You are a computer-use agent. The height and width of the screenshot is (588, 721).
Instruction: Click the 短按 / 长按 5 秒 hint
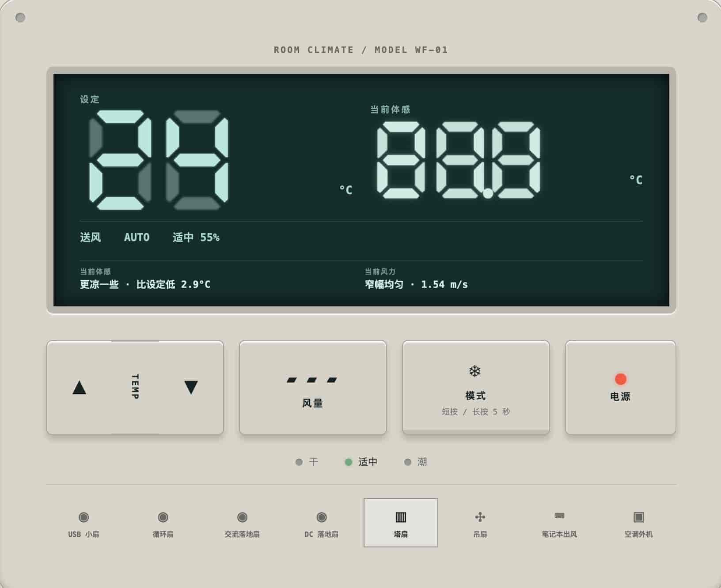(x=476, y=412)
